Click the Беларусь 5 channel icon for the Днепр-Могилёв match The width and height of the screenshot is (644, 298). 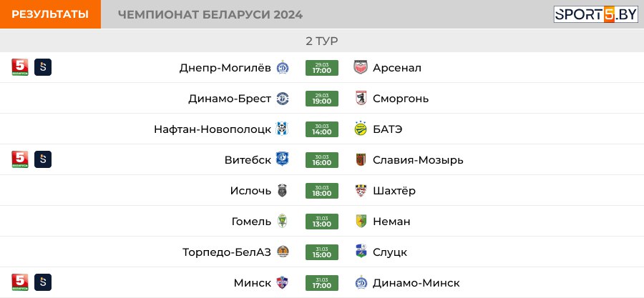(x=20, y=67)
